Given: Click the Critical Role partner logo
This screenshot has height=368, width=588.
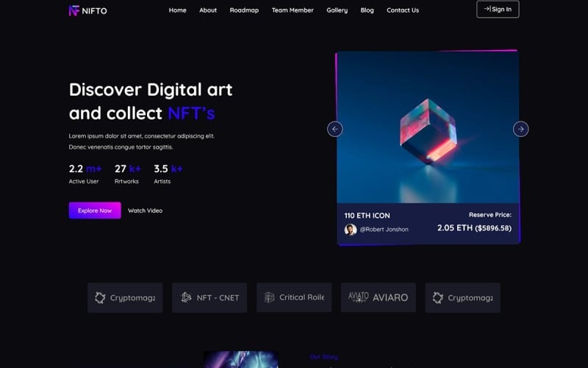Looking at the screenshot, I should point(294,298).
